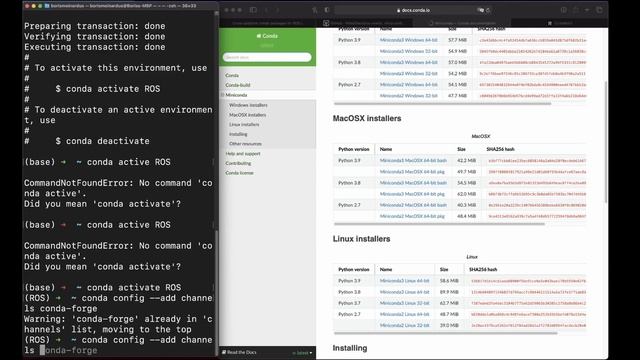Download the 62.0 MiB Miniconda3 MacOSX pkg
Screen dimensions: 640x360
(412, 194)
